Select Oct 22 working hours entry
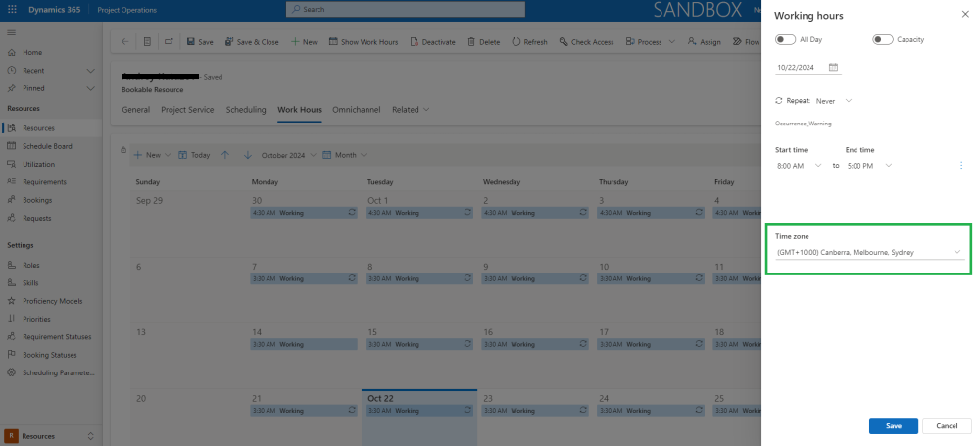The height and width of the screenshot is (446, 980). click(418, 411)
